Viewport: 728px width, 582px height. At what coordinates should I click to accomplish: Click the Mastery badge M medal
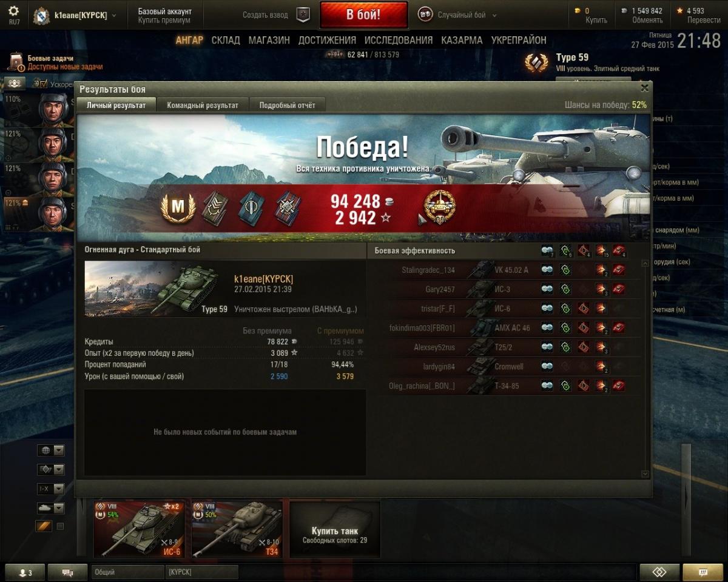tap(178, 208)
